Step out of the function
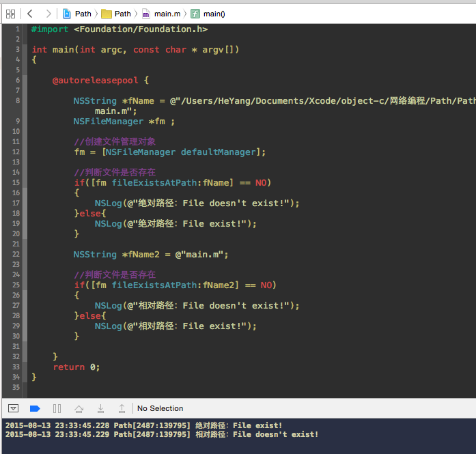 122,408
